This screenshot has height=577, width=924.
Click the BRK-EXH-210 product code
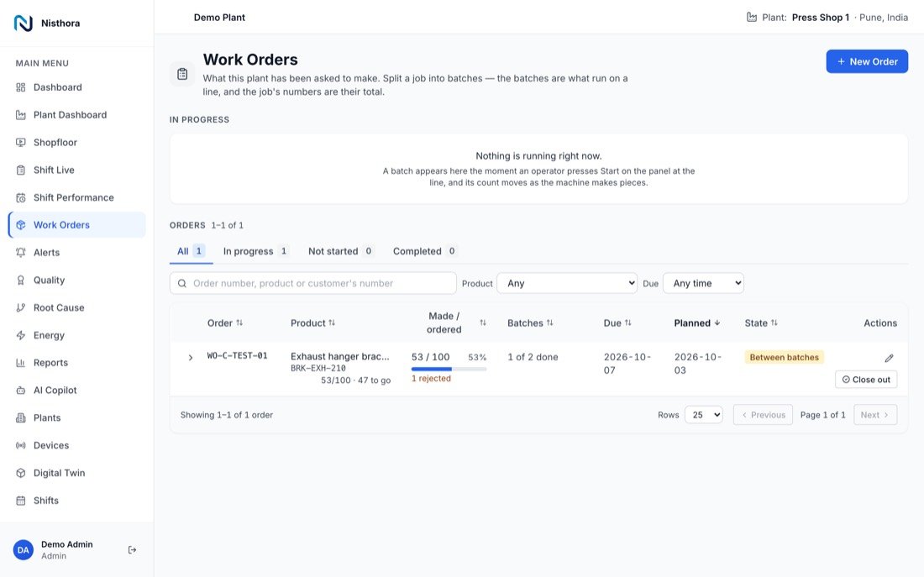318,369
